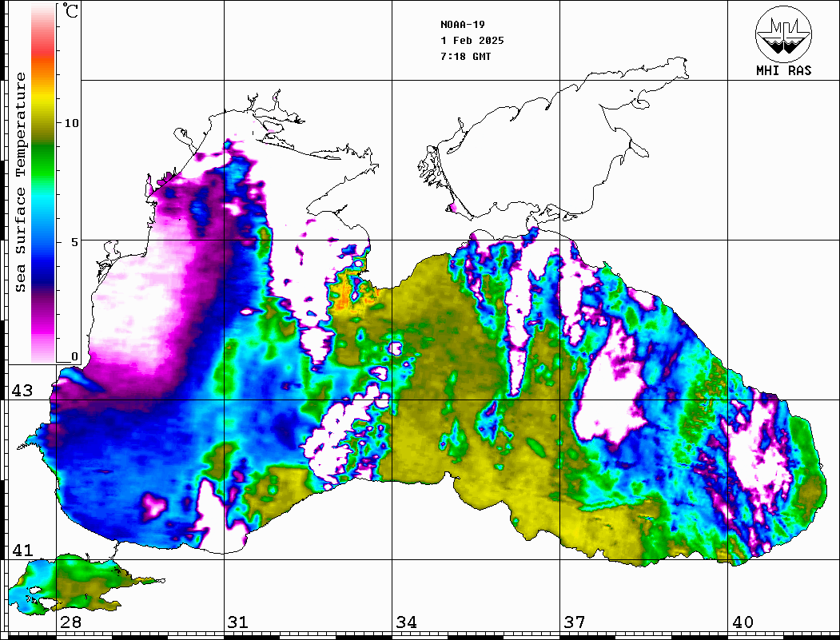Click longitude label "37"
The image size is (840, 640).
[x=575, y=622]
